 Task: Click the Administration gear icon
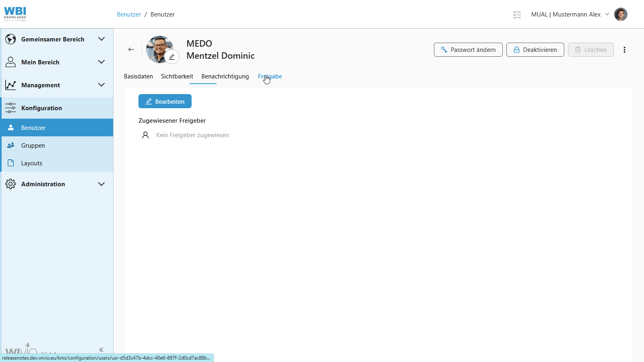pos(10,184)
